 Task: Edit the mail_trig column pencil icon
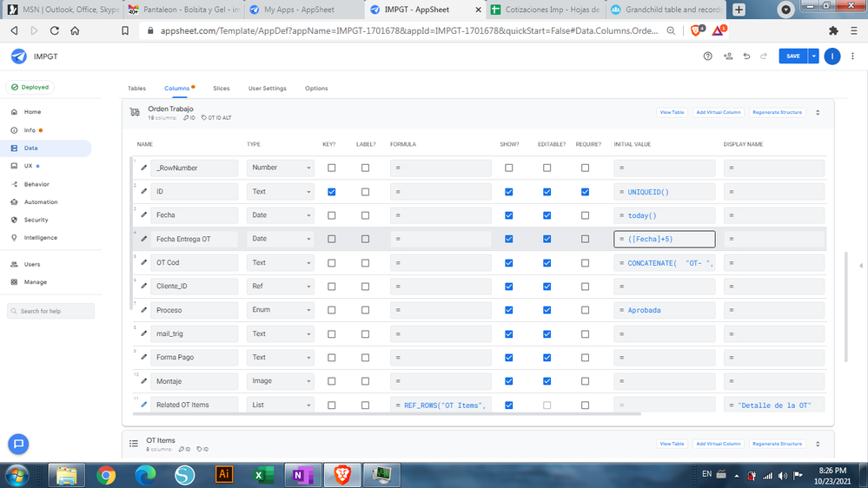(144, 333)
